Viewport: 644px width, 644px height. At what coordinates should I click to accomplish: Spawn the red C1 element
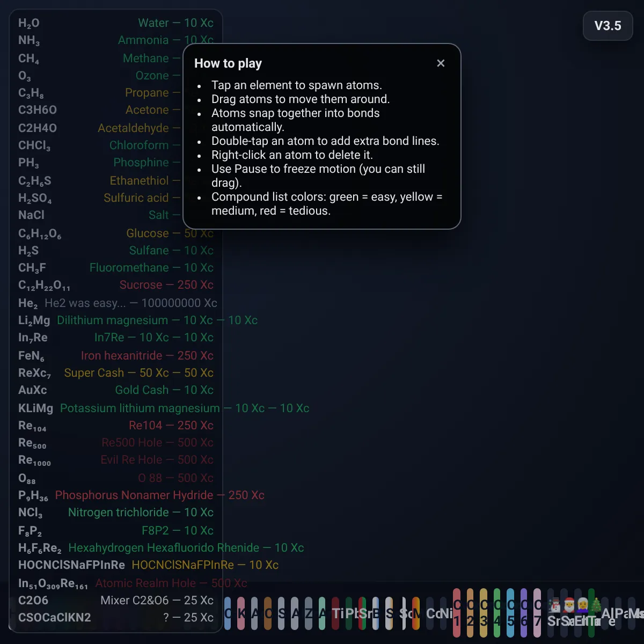(457, 613)
